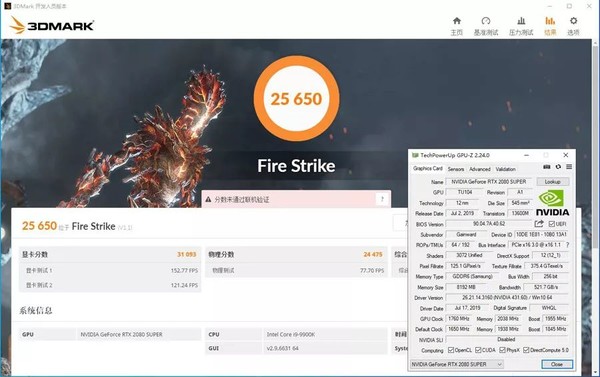Expand the RTX 2080 SUPER GPU selector dropdown

457,364
